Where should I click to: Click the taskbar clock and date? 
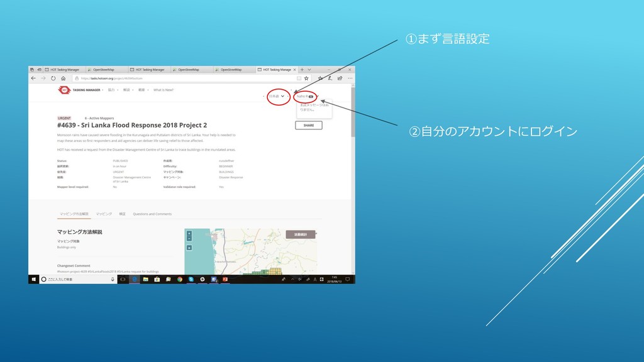pos(335,279)
